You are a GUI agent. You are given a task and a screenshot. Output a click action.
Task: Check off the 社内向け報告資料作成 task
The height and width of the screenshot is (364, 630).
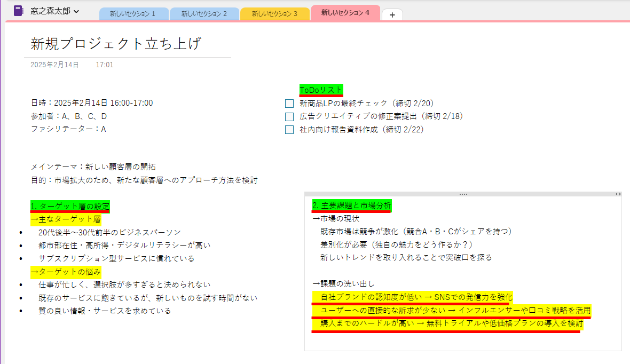[289, 129]
